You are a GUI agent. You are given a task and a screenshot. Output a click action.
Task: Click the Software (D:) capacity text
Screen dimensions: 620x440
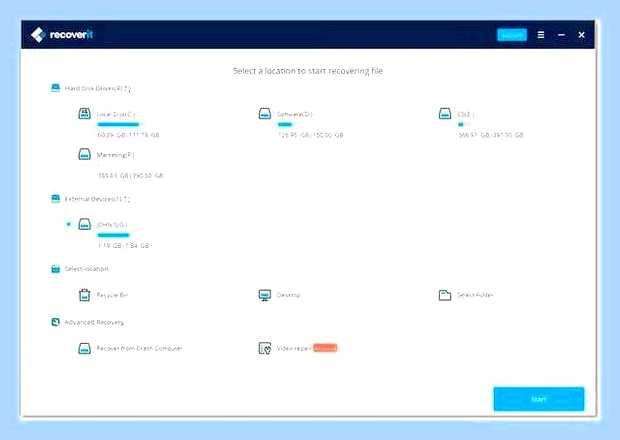coord(310,135)
